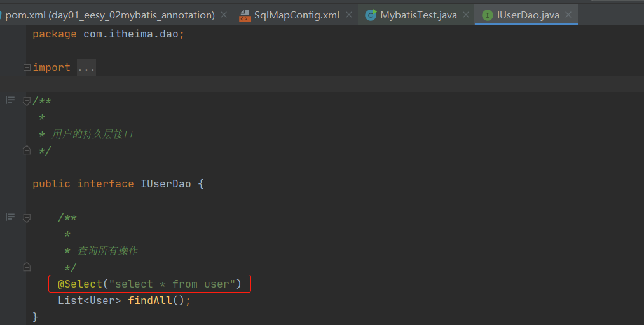The image size is (644, 325).
Task: Click the IUserDao interface name in code
Action: tap(165, 184)
